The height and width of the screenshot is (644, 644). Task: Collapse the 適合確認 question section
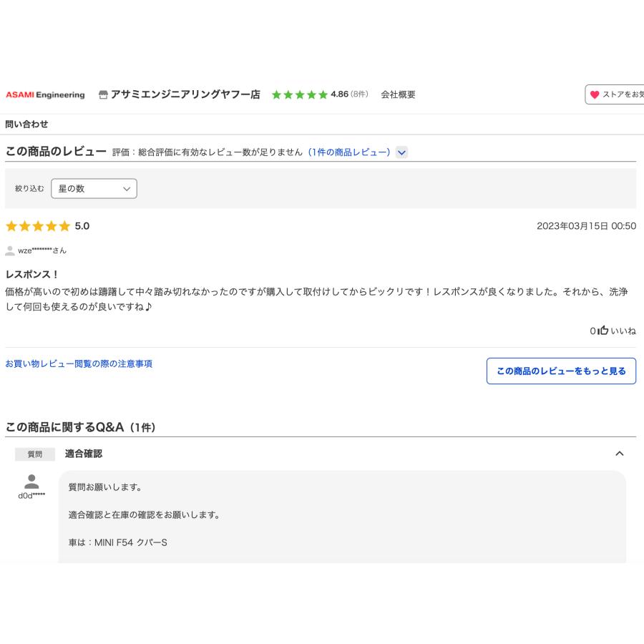[x=620, y=454]
